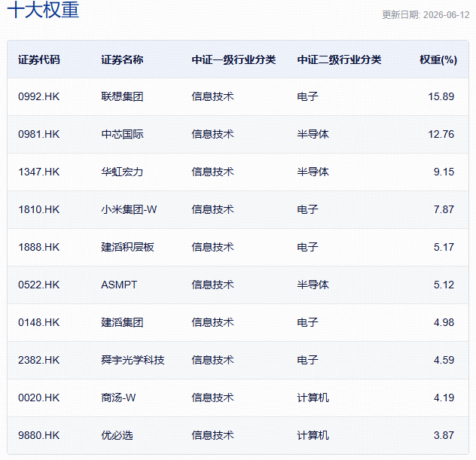The image size is (476, 460).
Task: Click 信息技术 in the 商汤-W row
Action: 212,398
